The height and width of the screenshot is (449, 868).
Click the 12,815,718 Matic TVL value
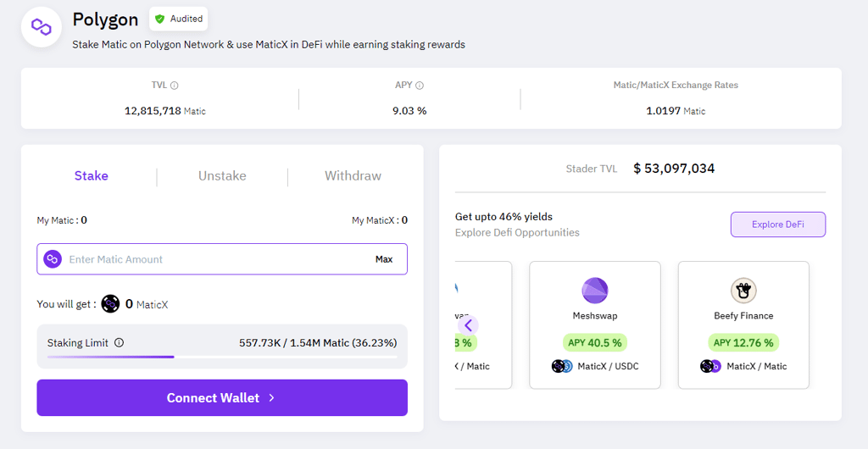[165, 111]
